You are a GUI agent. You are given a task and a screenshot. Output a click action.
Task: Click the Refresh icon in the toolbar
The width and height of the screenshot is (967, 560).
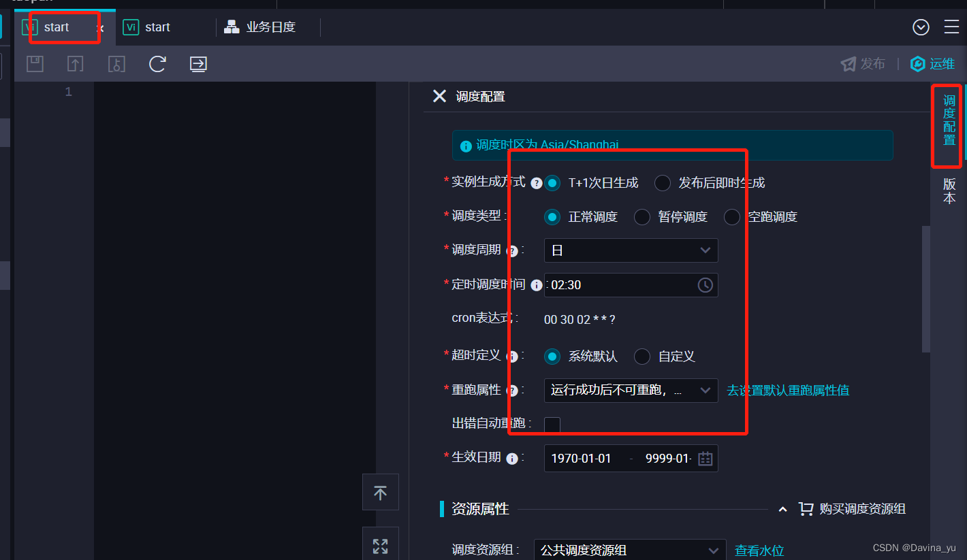157,63
